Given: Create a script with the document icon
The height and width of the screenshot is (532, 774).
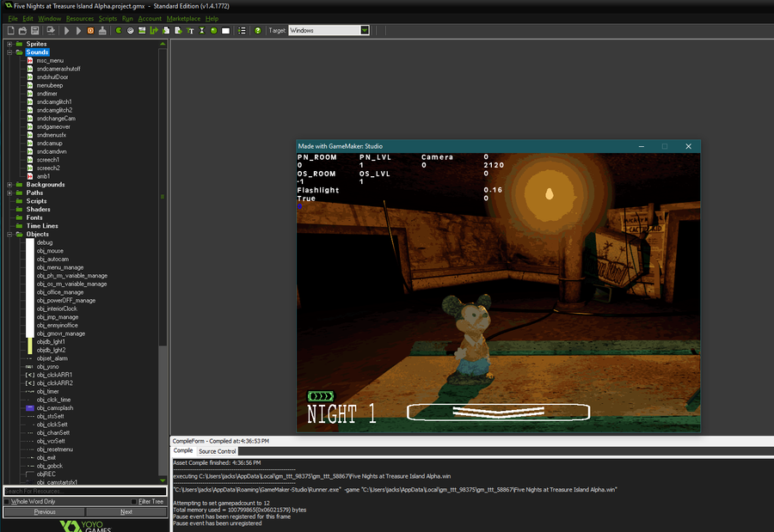Looking at the screenshot, I should 166,31.
